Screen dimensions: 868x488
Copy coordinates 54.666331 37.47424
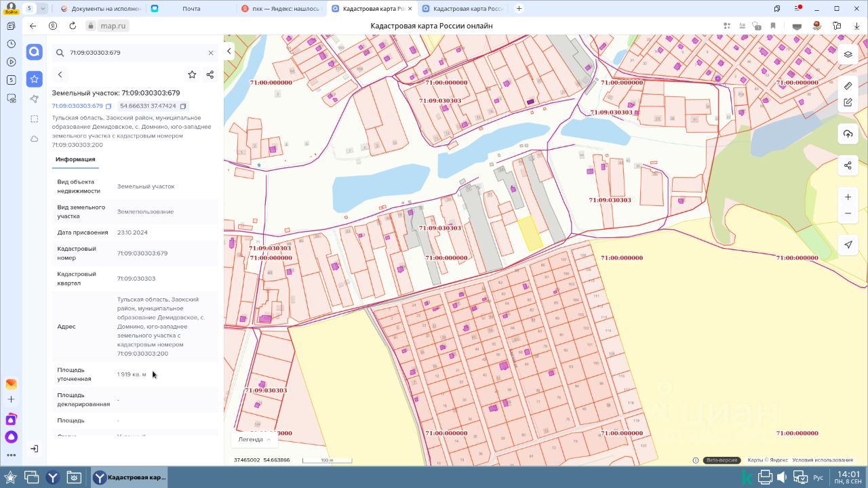(x=183, y=106)
